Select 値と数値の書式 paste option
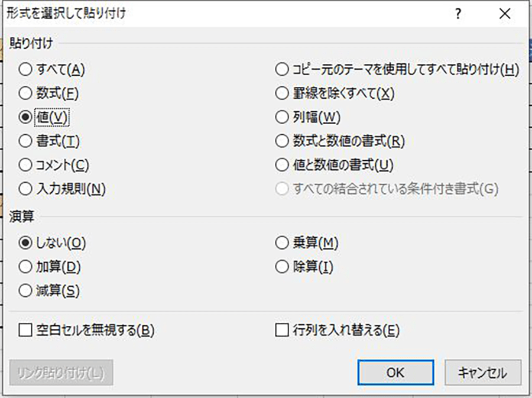Image resolution: width=532 pixels, height=398 pixels. (x=282, y=166)
